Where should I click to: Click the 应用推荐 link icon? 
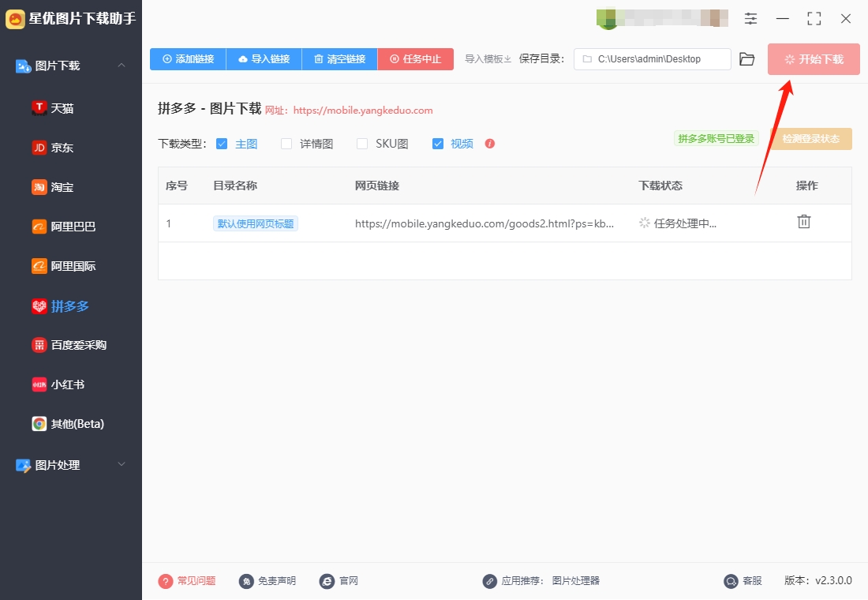[489, 581]
